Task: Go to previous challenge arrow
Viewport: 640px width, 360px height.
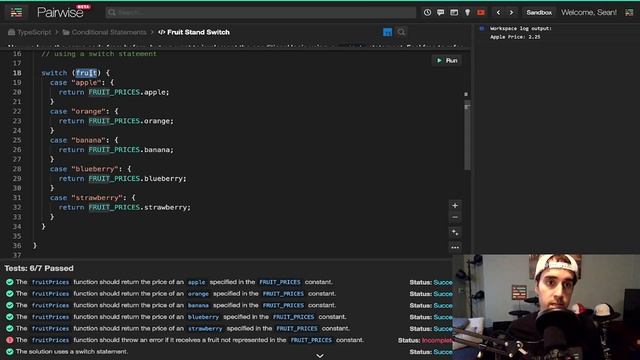Action: tap(498, 13)
